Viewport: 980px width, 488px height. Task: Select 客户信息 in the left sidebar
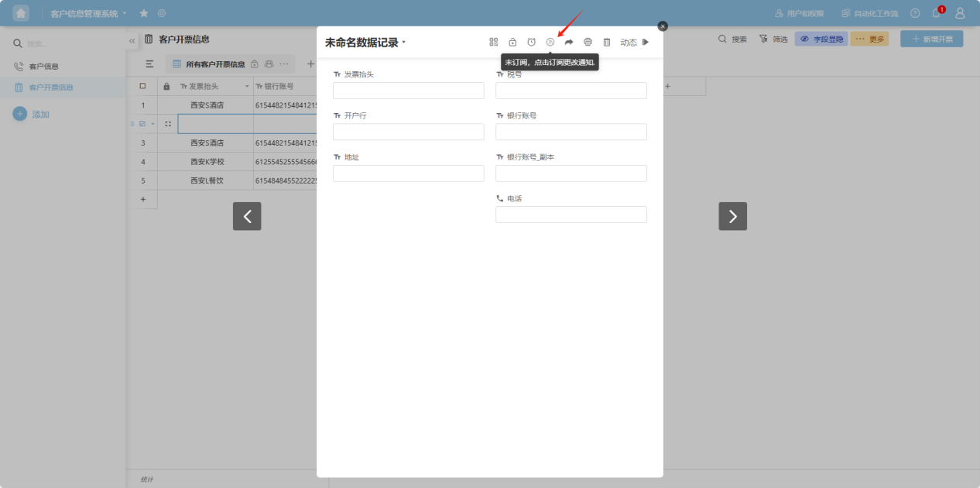click(43, 67)
